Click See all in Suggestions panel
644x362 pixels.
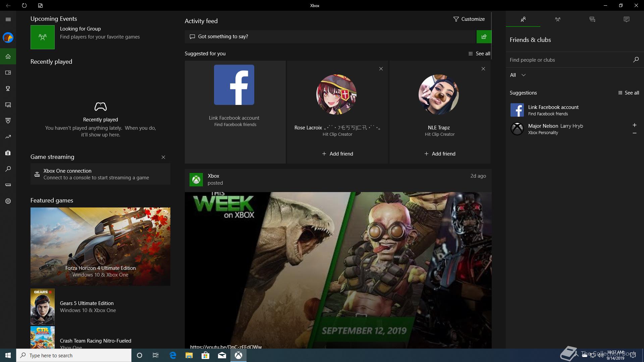point(629,93)
